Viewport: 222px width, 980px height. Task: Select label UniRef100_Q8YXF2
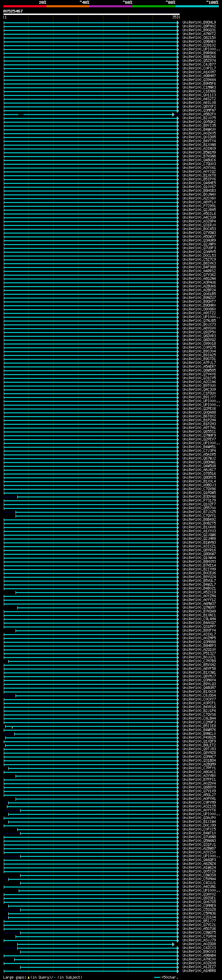pos(199,106)
